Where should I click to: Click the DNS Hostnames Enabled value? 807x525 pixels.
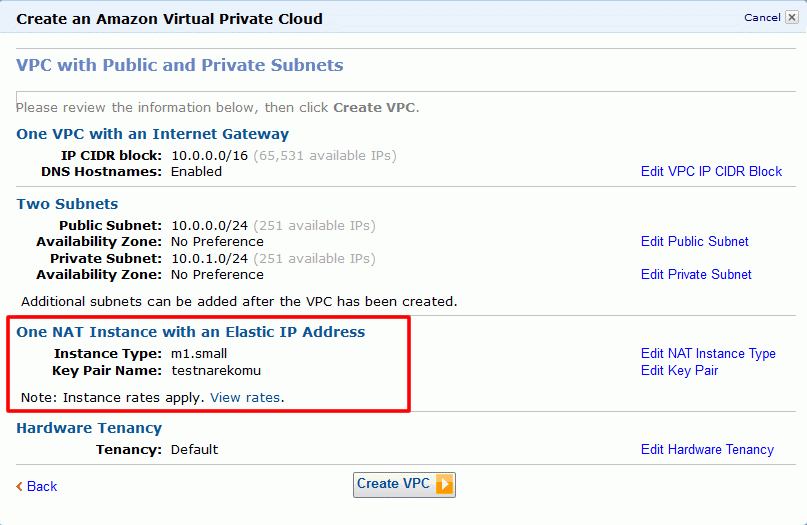[x=196, y=171]
